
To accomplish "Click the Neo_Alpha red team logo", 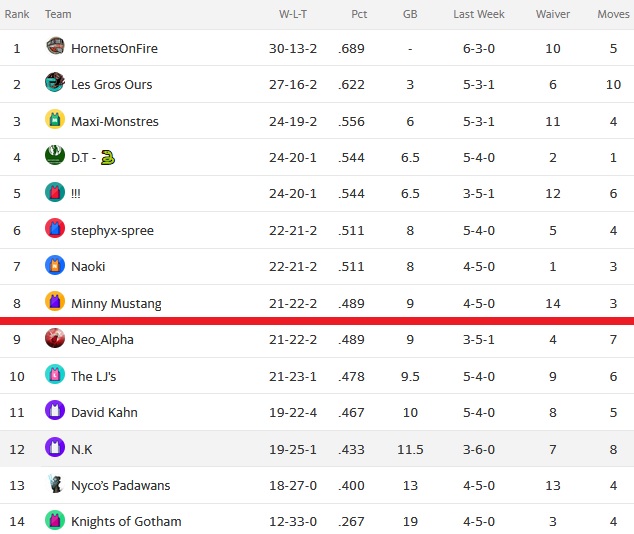I will click(55, 338).
